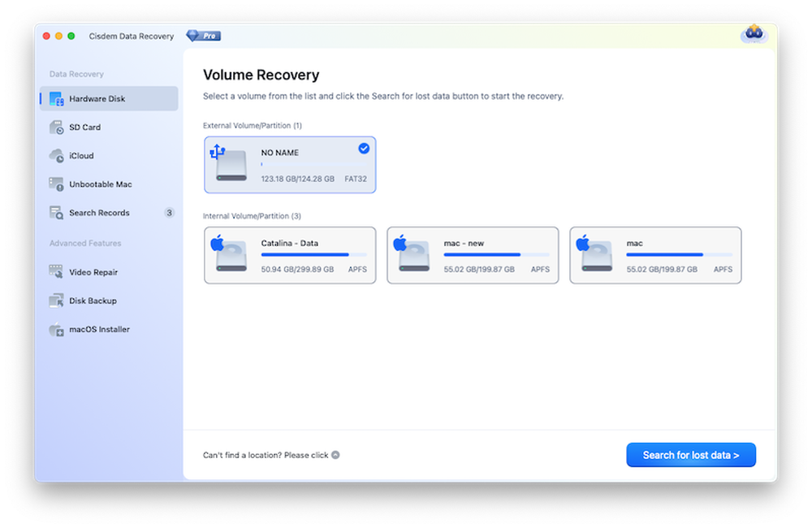Click the Cisdem Data Recovery title
Image resolution: width=812 pixels, height=528 pixels.
[x=132, y=36]
